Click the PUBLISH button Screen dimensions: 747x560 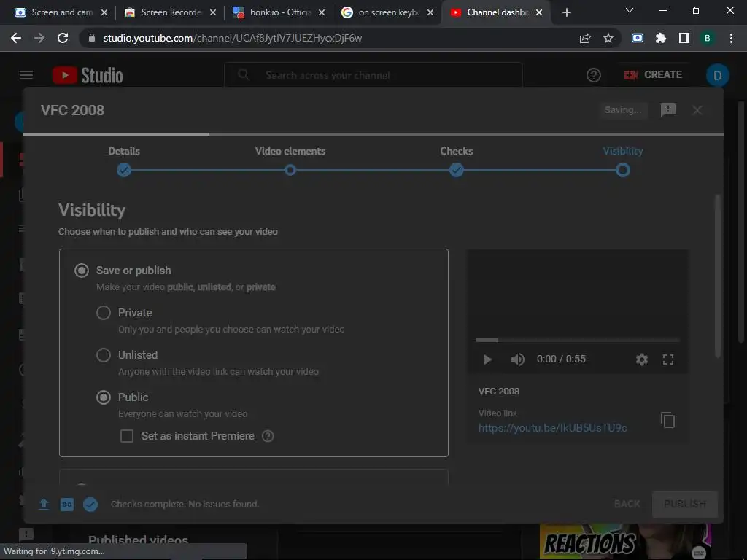tap(684, 504)
